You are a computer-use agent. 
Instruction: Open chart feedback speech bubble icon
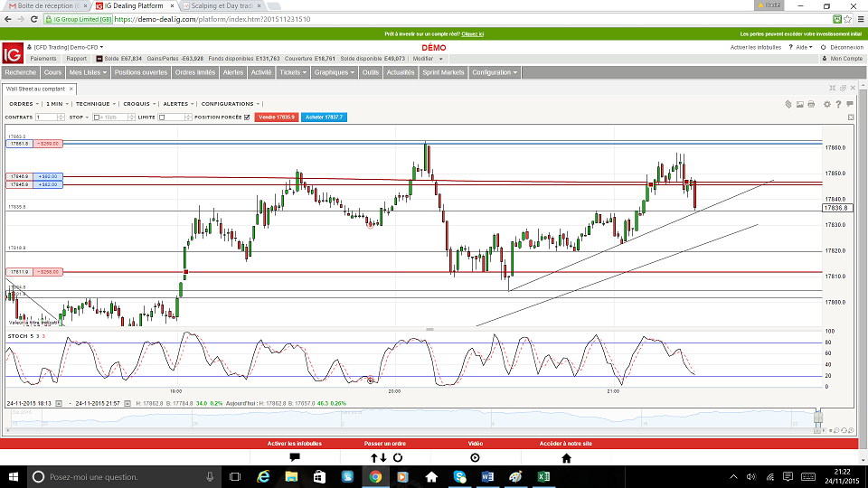[x=850, y=103]
